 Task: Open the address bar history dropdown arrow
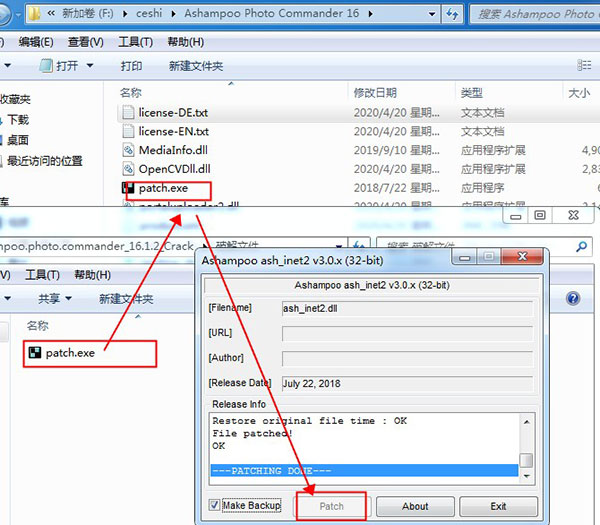click(432, 14)
